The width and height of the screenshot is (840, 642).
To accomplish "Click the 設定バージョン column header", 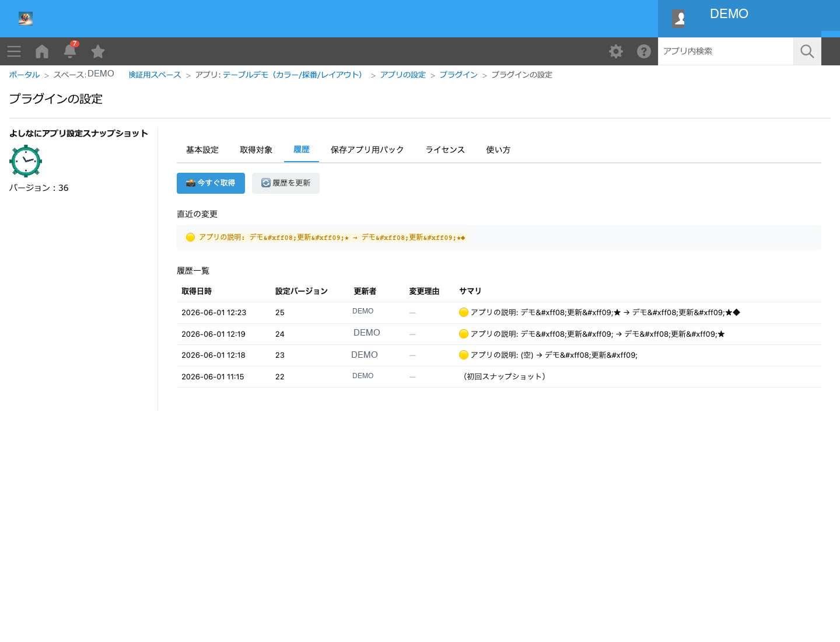I will [x=302, y=291].
